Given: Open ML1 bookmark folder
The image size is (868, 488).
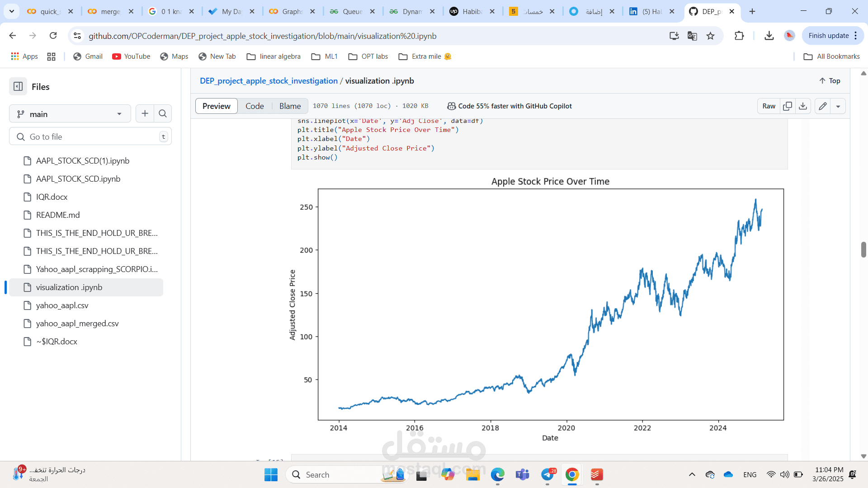Looking at the screenshot, I should (325, 56).
